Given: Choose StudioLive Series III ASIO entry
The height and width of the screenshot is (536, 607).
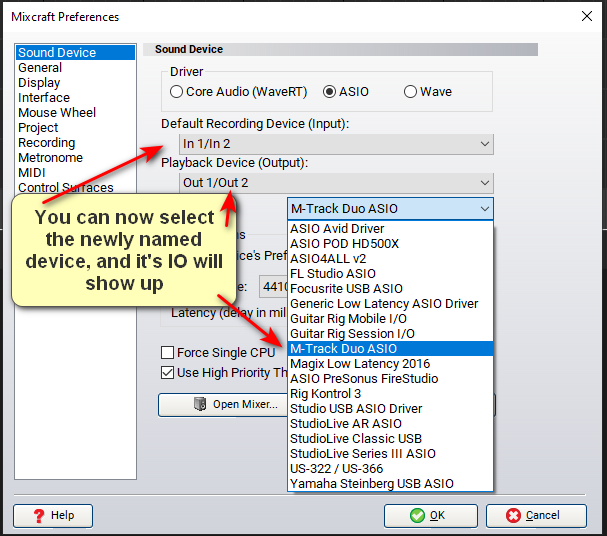Looking at the screenshot, I should (390, 454).
